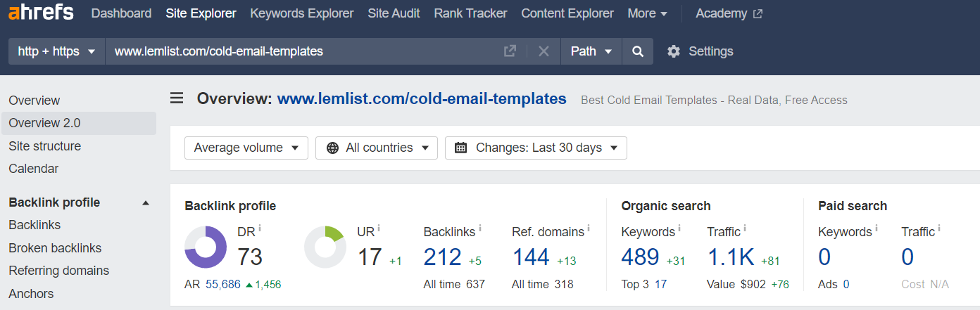The image size is (980, 310).
Task: Open the All countries dropdown
Action: coord(377,148)
